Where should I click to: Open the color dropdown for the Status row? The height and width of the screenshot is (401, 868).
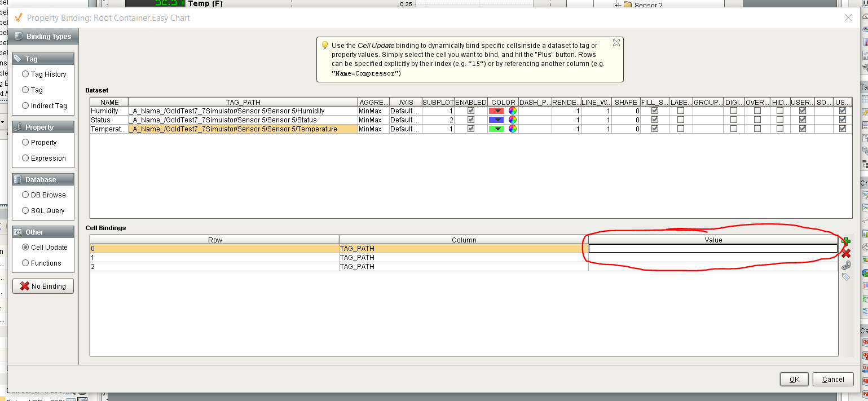tap(496, 120)
